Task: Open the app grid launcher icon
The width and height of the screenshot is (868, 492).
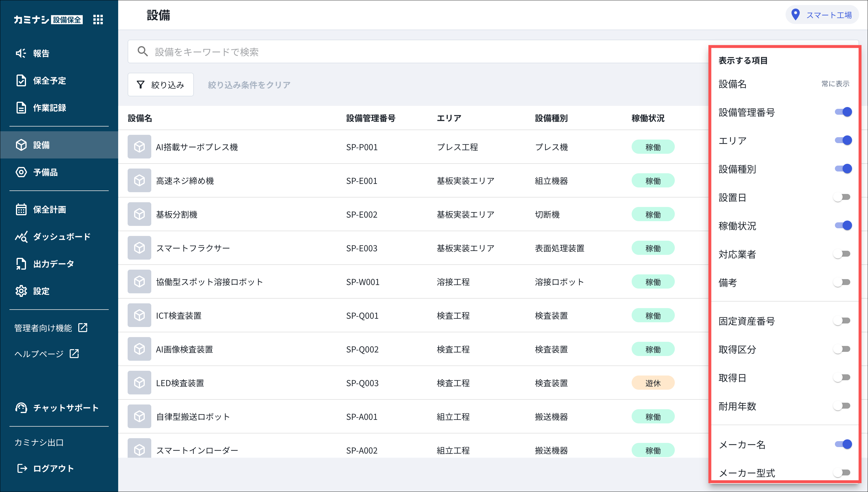Action: coord(98,20)
